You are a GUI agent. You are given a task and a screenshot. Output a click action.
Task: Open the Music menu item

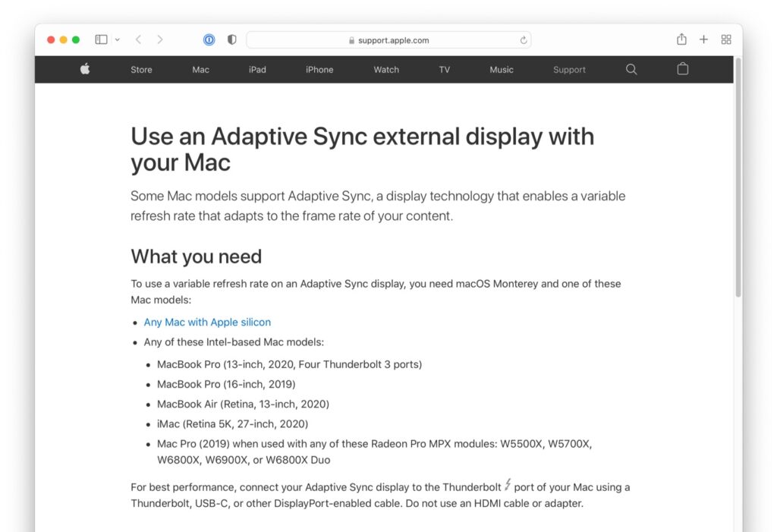[502, 69]
